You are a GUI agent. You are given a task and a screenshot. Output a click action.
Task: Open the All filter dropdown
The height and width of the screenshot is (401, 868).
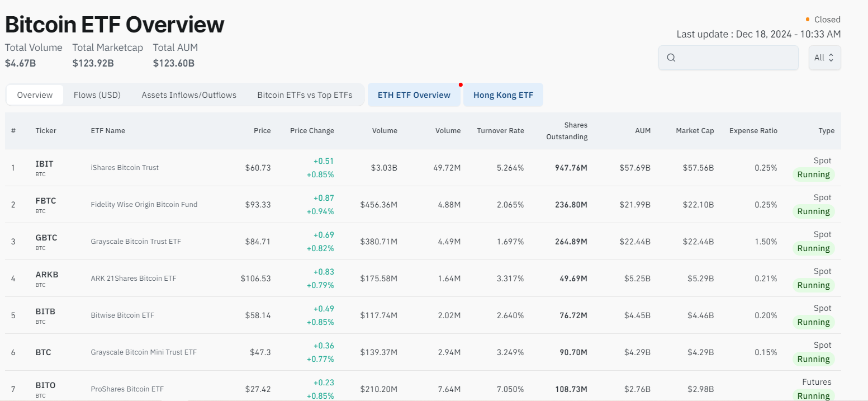(x=824, y=58)
